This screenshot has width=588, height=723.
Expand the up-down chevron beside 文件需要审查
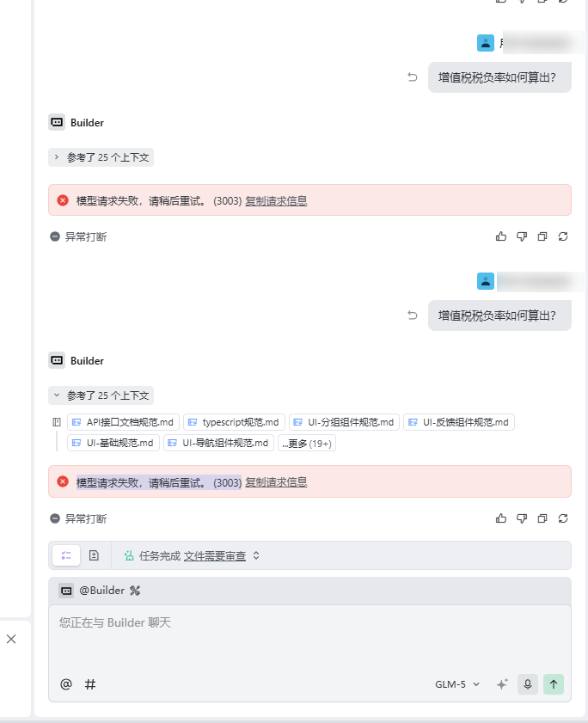[256, 556]
